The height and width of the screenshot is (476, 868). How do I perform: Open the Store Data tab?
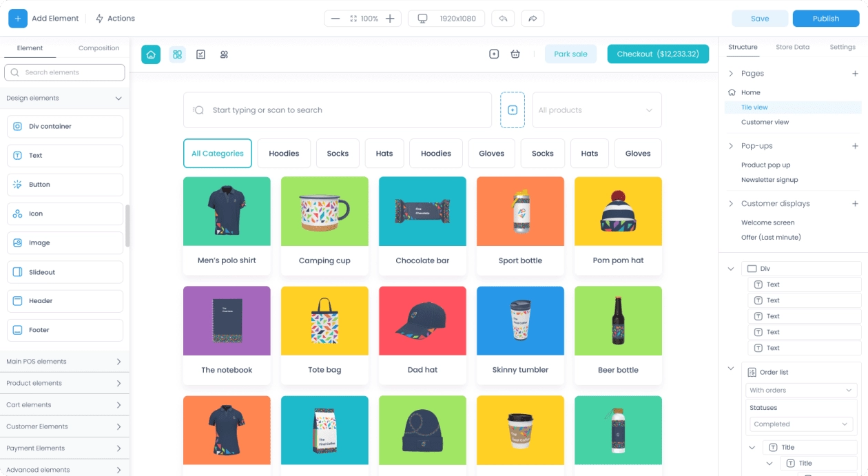(x=792, y=47)
